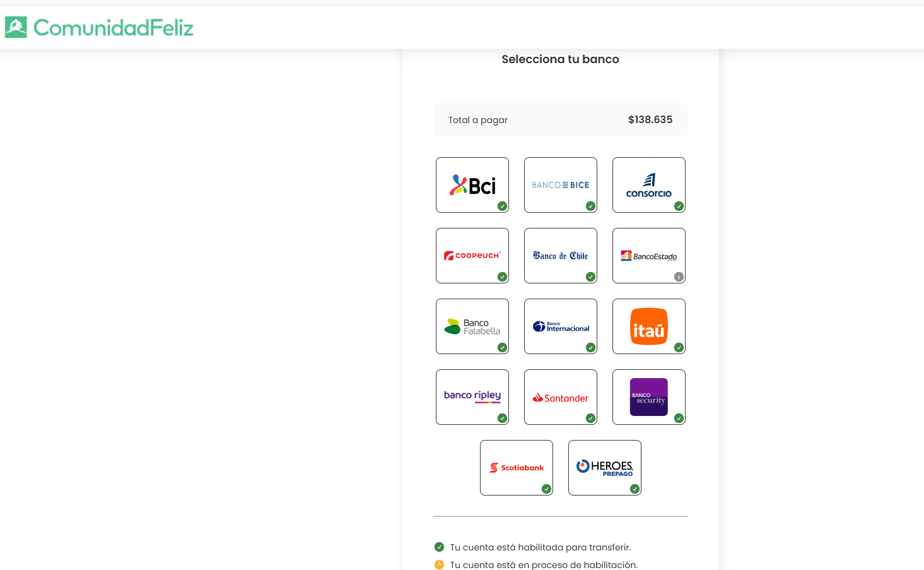Image resolution: width=924 pixels, height=570 pixels.
Task: Click the BancoEstado info badge
Action: (x=679, y=276)
